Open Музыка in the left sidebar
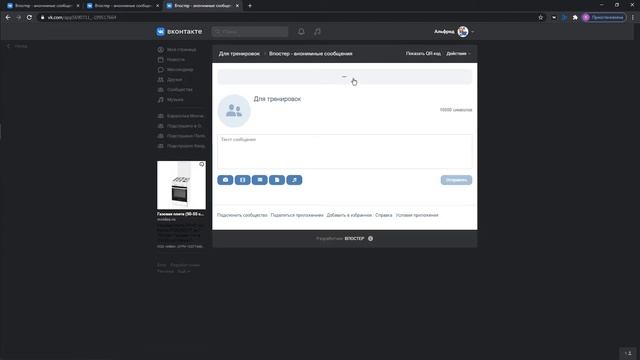 [171, 100]
